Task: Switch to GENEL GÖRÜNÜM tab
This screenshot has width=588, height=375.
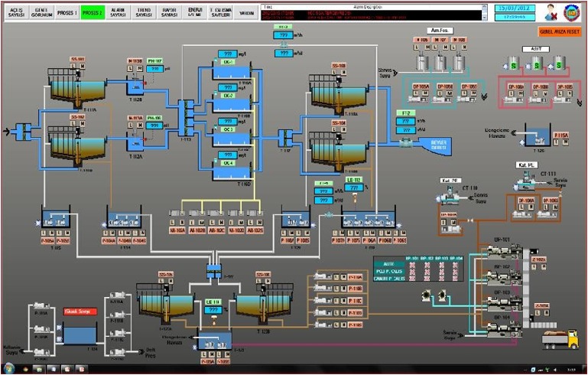Action: pyautogui.click(x=41, y=13)
